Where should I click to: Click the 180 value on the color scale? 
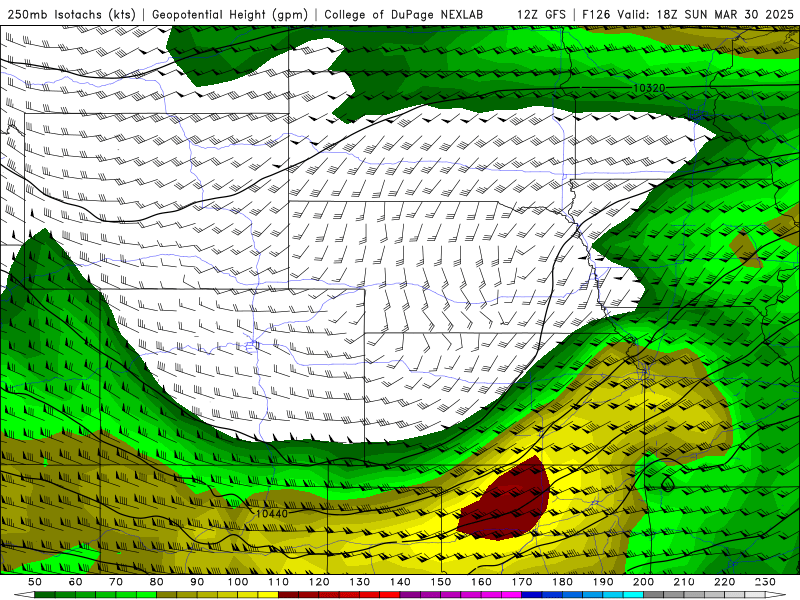[x=562, y=582]
